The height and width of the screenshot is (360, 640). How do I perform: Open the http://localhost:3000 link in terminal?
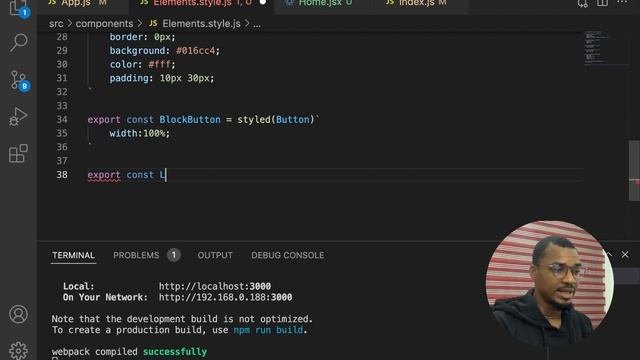click(x=215, y=286)
